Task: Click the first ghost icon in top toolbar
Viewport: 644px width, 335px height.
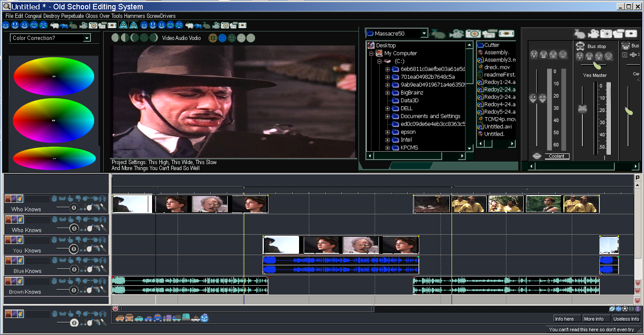Action: 123,25
